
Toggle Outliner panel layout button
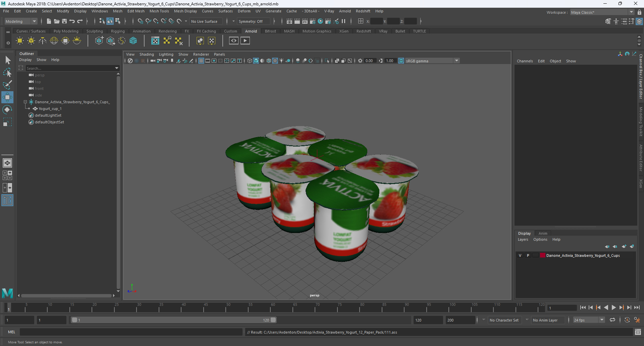(x=7, y=200)
